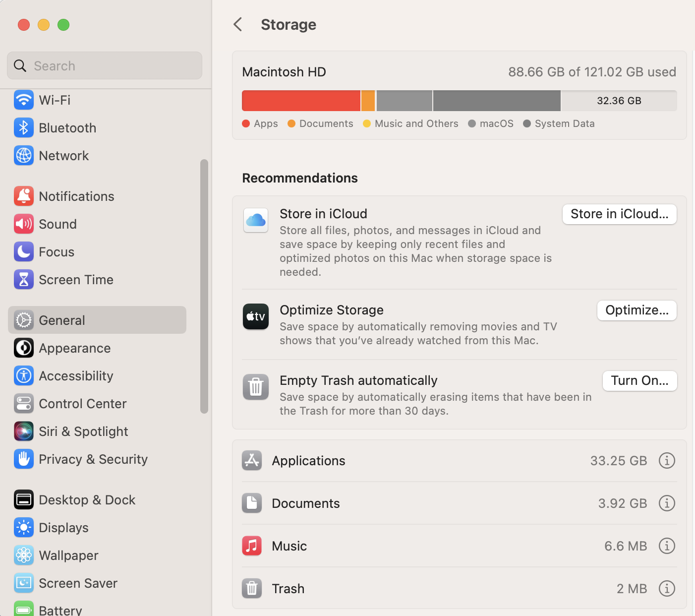Click the Store in iCloud… button
Viewport: 695px width, 616px height.
pos(619,214)
